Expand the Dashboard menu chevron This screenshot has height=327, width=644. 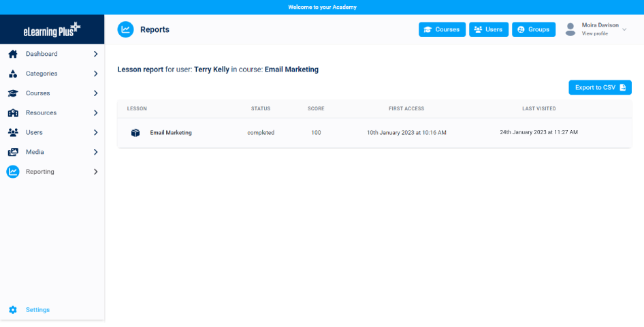pyautogui.click(x=95, y=54)
